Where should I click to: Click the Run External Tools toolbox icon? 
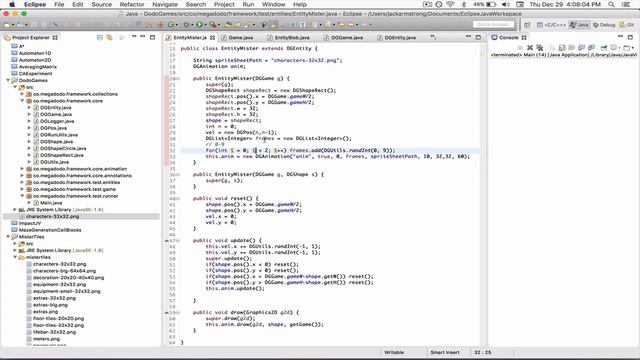coord(212,24)
